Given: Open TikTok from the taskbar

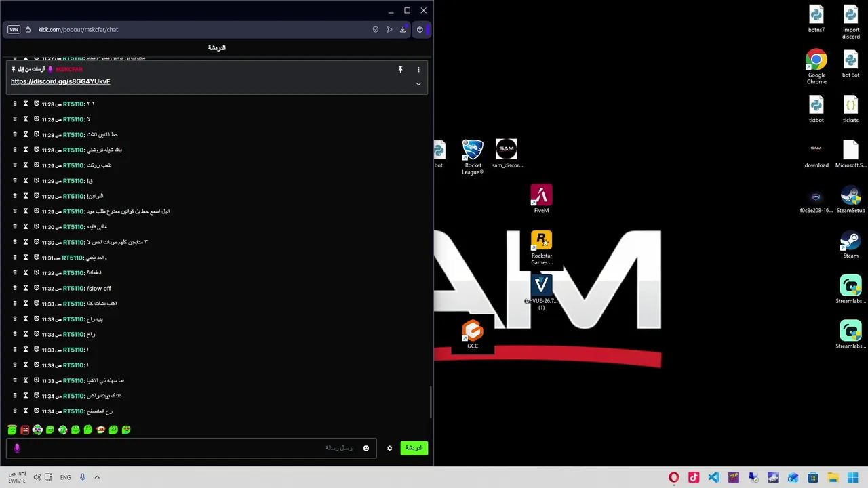Looking at the screenshot, I should [x=694, y=478].
